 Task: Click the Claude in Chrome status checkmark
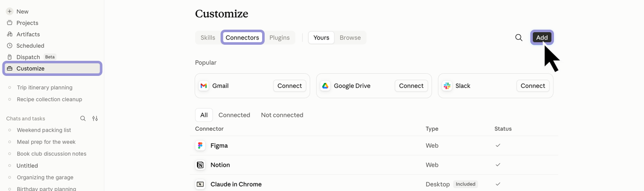(498, 184)
